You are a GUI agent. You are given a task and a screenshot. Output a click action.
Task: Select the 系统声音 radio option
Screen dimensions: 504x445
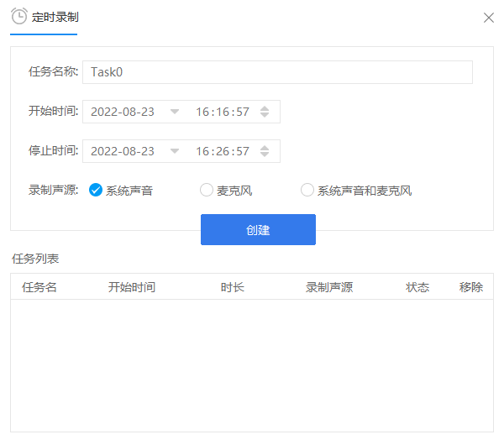(96, 191)
